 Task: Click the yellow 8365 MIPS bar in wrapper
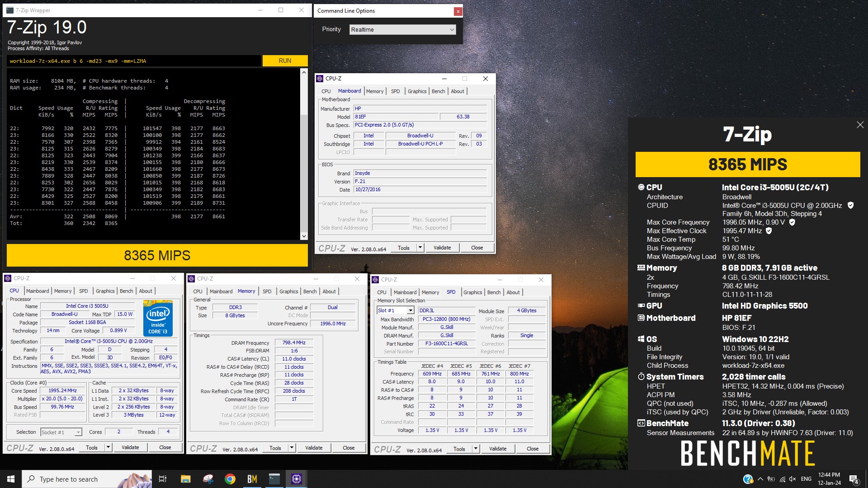[x=157, y=255]
